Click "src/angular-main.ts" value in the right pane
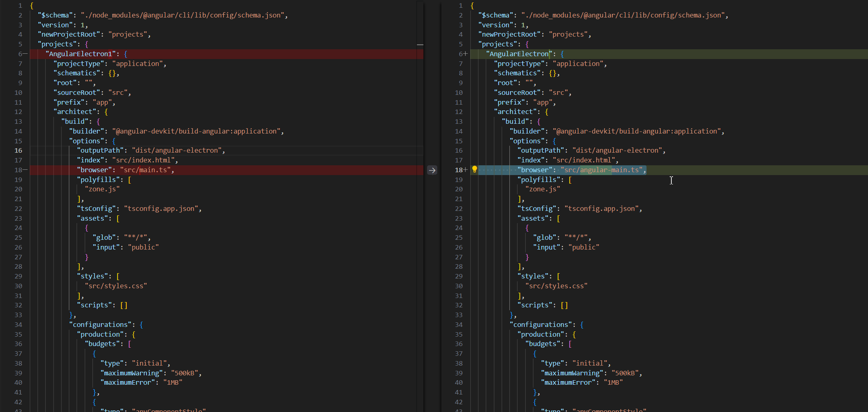Image resolution: width=868 pixels, height=412 pixels. (603, 170)
